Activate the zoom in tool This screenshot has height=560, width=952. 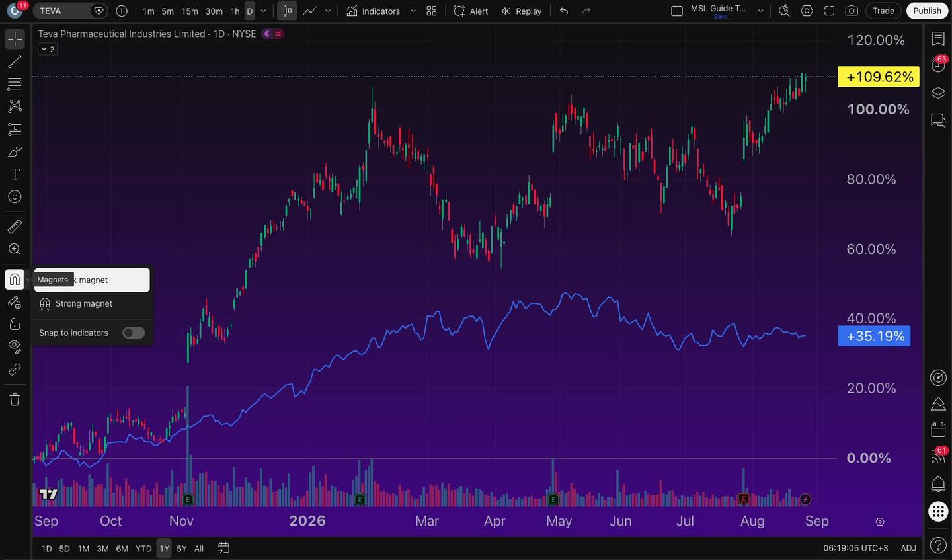[15, 249]
